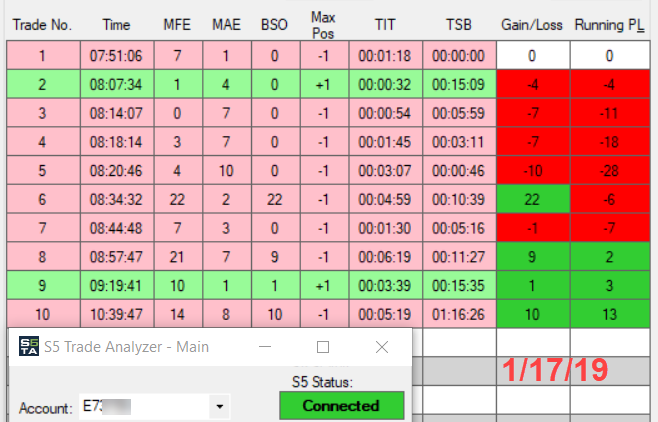Click TIT value 00:03:39 in trade 9

tap(386, 286)
